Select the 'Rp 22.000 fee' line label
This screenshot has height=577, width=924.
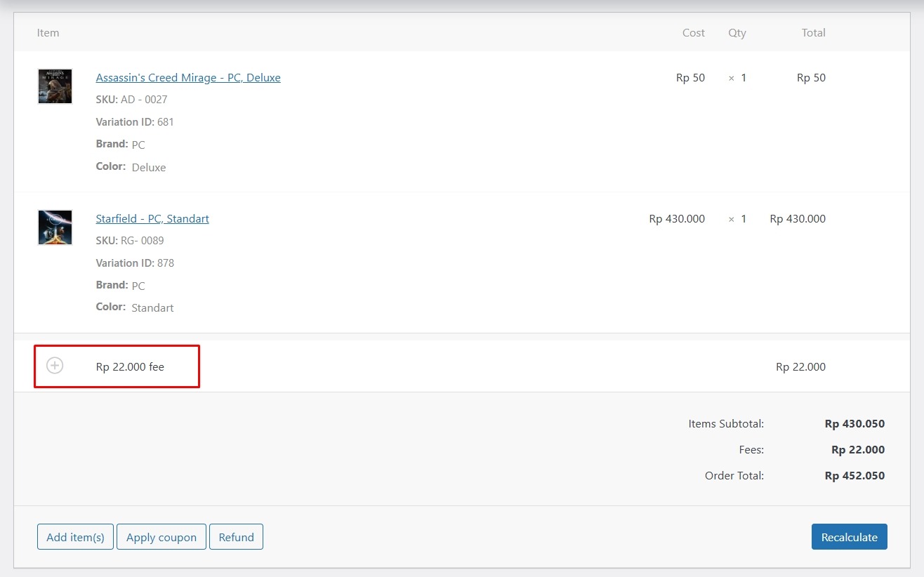click(x=130, y=366)
